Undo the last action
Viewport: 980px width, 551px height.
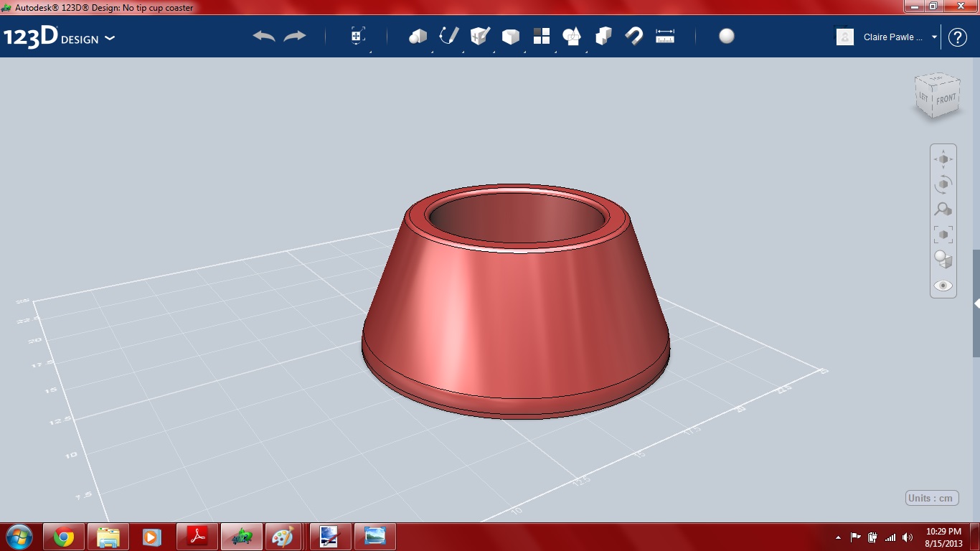pyautogui.click(x=264, y=36)
